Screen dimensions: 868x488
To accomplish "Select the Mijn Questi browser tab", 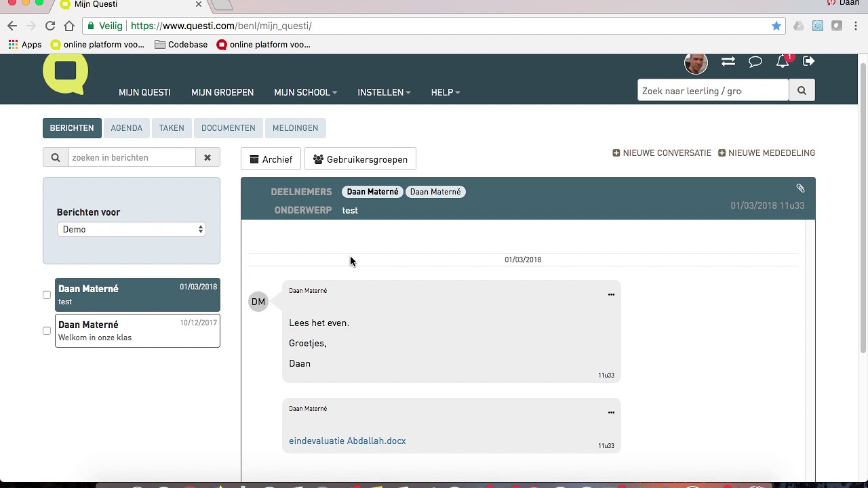I will point(129,5).
